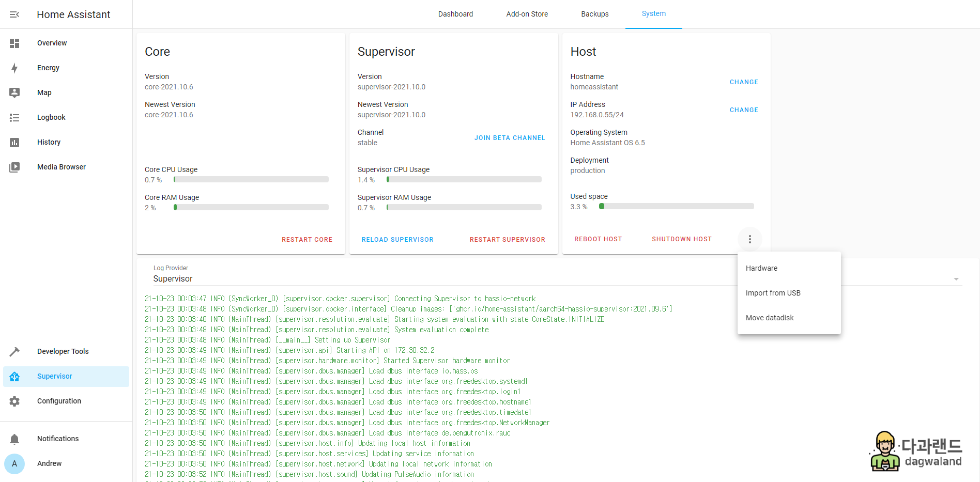Click the History chart icon
Viewport: 980px width, 482px height.
(x=14, y=143)
